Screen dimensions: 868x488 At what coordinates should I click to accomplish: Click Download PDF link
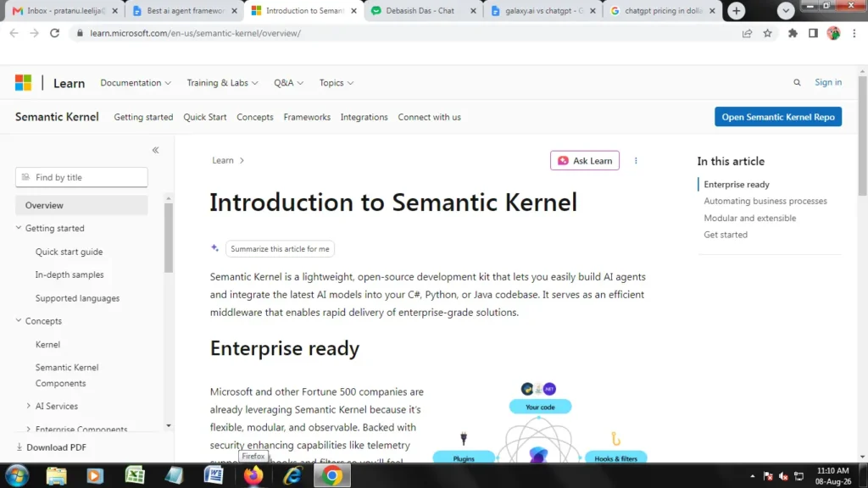click(x=51, y=447)
